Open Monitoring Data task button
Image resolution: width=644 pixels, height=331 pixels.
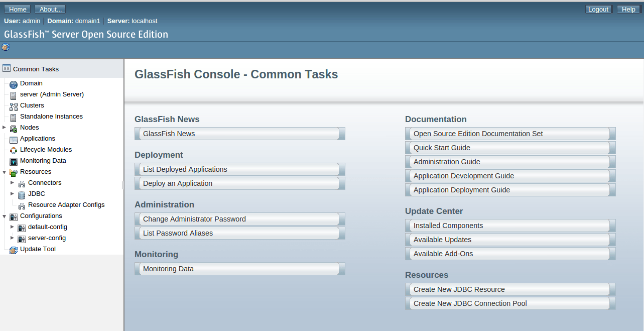240,269
